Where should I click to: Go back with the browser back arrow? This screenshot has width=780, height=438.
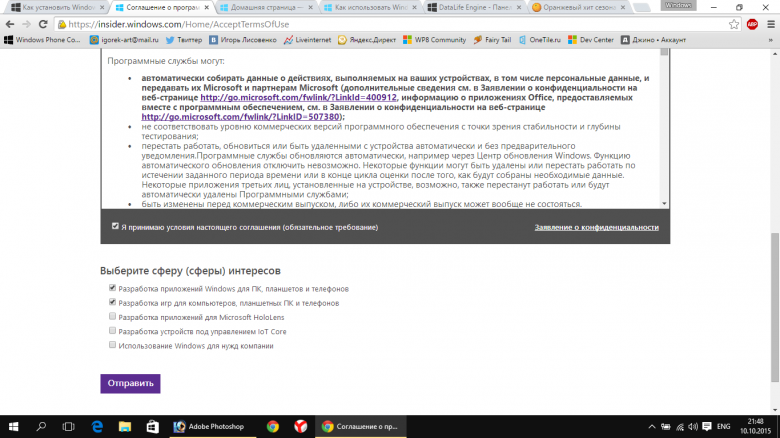(9, 24)
